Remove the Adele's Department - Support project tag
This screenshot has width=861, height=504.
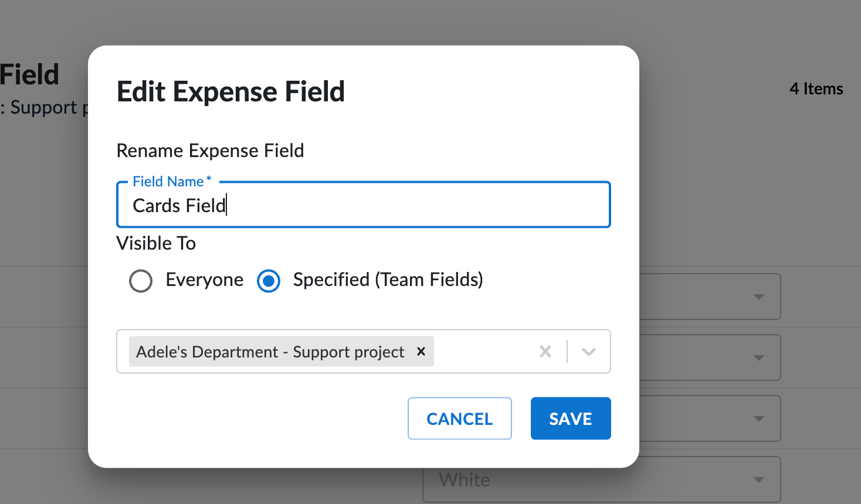[x=421, y=352]
